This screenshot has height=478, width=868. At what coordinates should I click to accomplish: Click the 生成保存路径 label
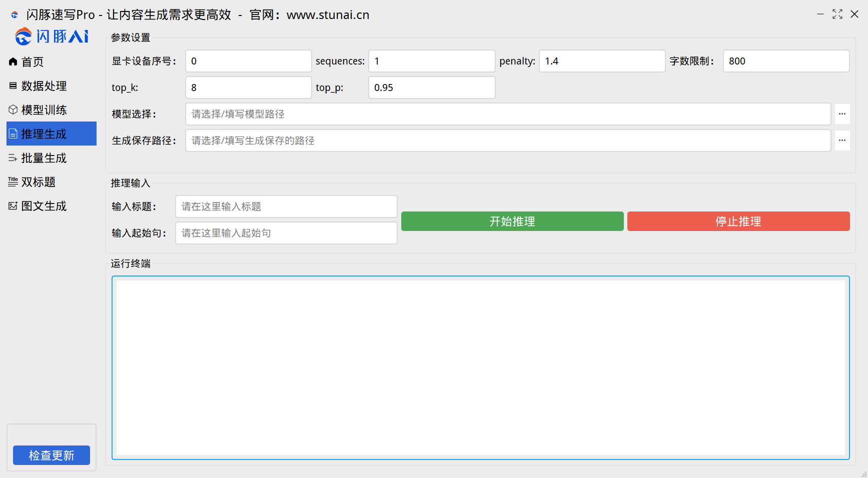tap(144, 140)
